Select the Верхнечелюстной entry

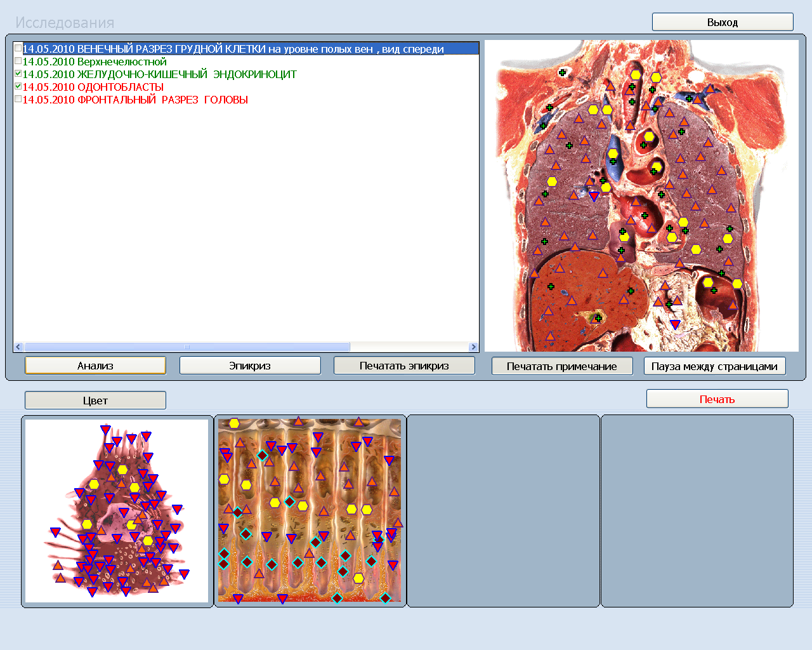95,62
